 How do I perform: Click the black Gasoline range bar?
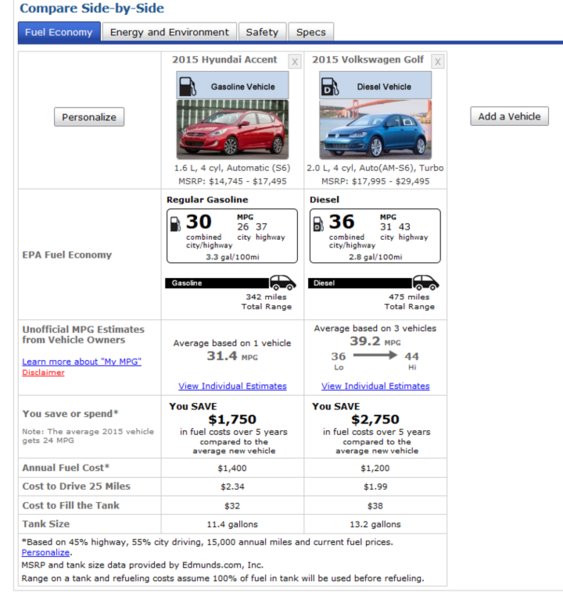217,283
